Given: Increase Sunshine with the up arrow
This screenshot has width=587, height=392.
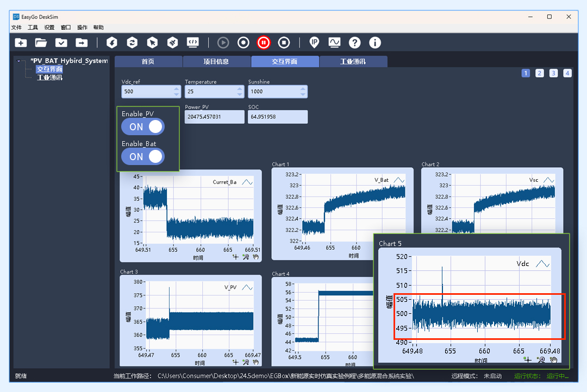Looking at the screenshot, I should [303, 89].
